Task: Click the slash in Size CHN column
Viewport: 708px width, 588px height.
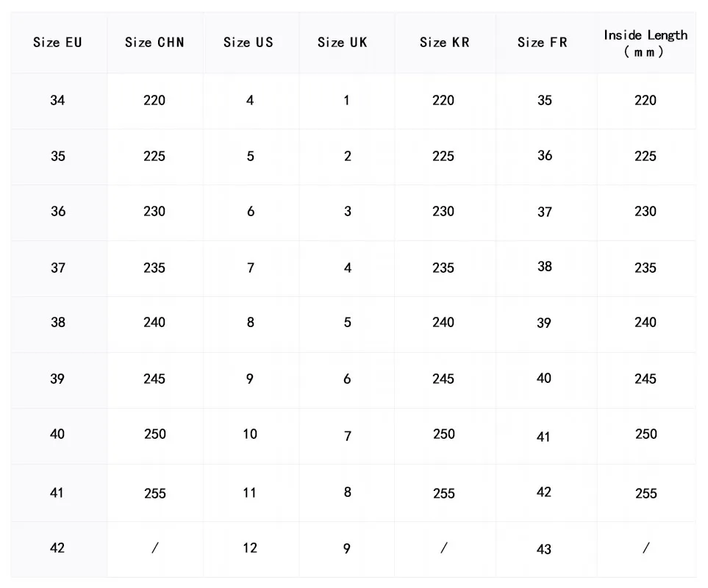Action: click(x=154, y=548)
